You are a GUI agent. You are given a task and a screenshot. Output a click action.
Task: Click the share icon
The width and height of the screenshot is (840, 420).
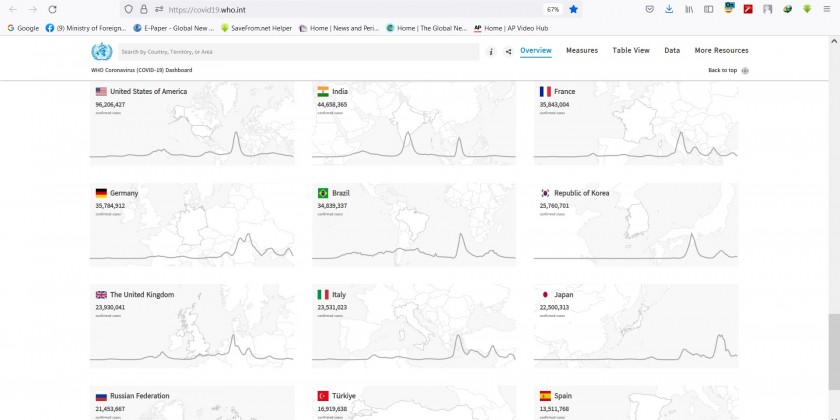point(508,51)
